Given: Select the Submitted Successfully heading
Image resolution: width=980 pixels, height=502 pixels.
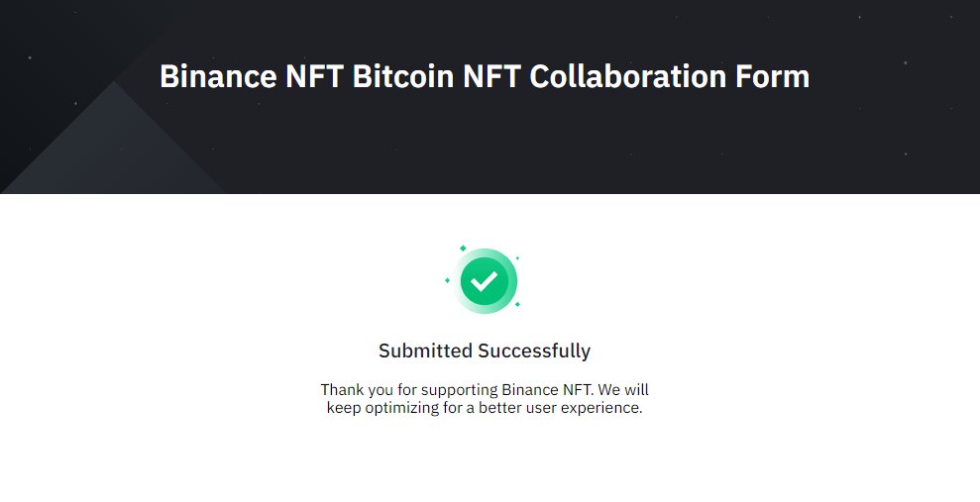Looking at the screenshot, I should [485, 351].
